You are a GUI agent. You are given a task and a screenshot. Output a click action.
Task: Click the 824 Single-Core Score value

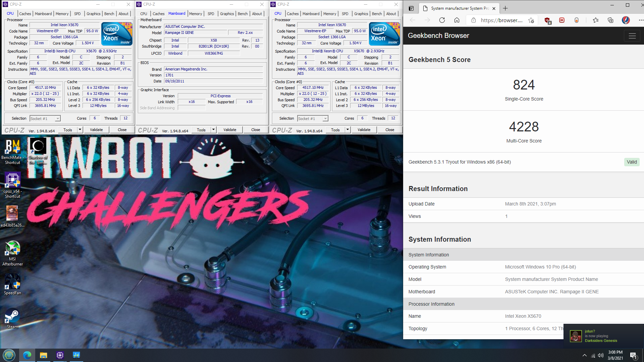click(524, 85)
